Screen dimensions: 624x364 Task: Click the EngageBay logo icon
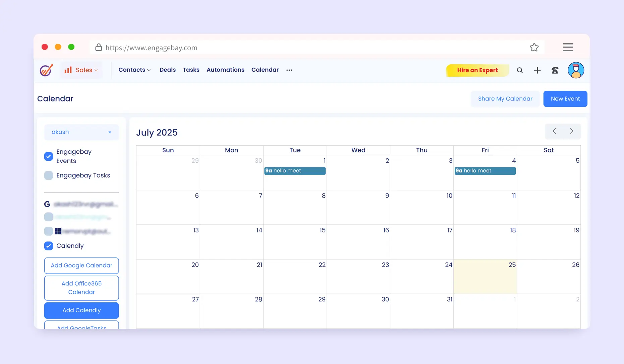tap(46, 70)
